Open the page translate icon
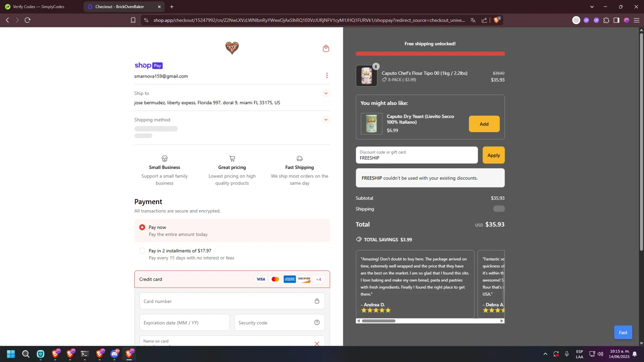 point(473,20)
